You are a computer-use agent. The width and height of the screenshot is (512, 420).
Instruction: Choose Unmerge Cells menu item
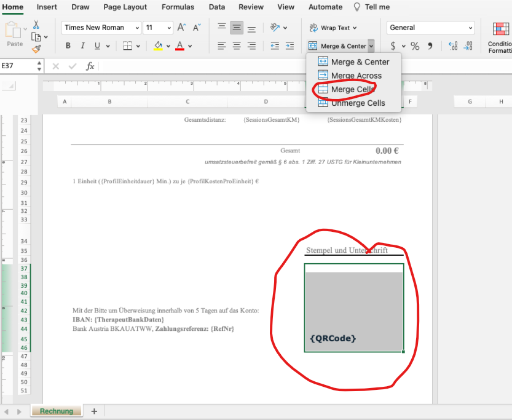tap(353, 103)
